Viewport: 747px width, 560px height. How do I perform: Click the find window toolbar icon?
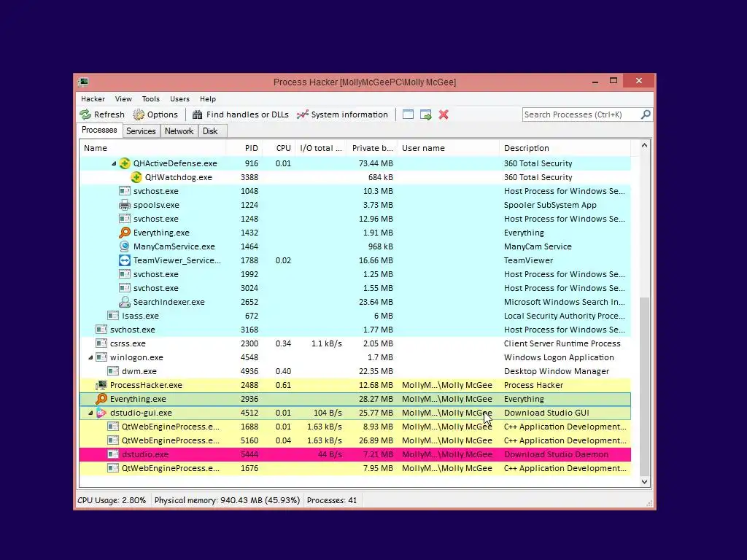(x=408, y=114)
